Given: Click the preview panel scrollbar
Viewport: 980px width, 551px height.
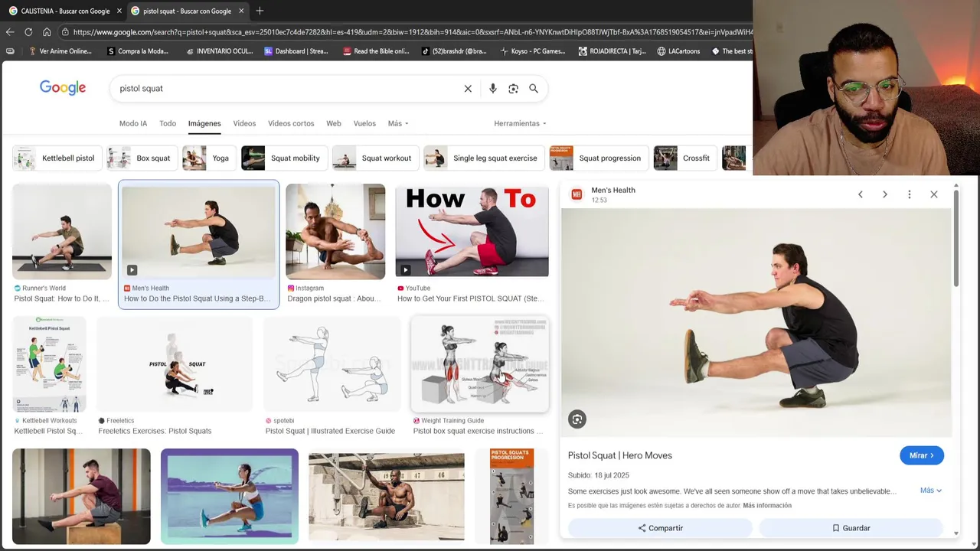Looking at the screenshot, I should (956, 239).
